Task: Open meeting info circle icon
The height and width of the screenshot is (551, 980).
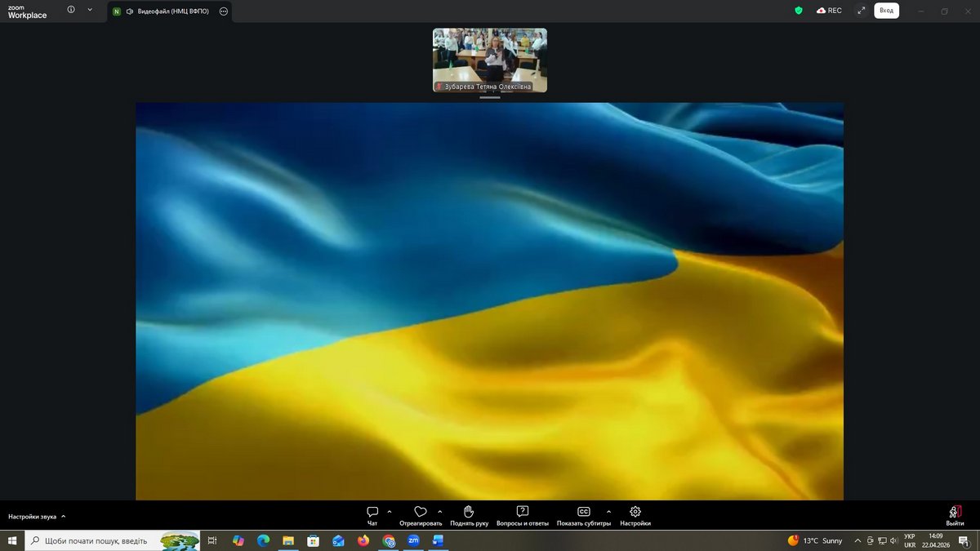Action: pyautogui.click(x=71, y=11)
